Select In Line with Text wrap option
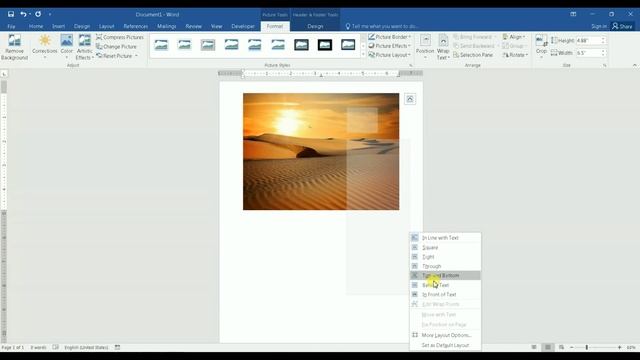This screenshot has height=360, width=640. [445, 238]
